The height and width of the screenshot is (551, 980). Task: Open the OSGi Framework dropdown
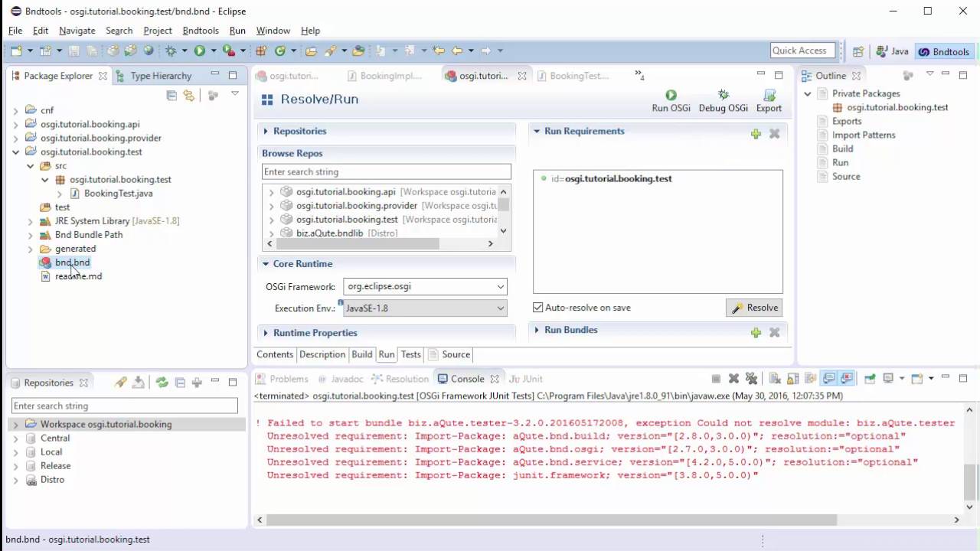pos(501,287)
